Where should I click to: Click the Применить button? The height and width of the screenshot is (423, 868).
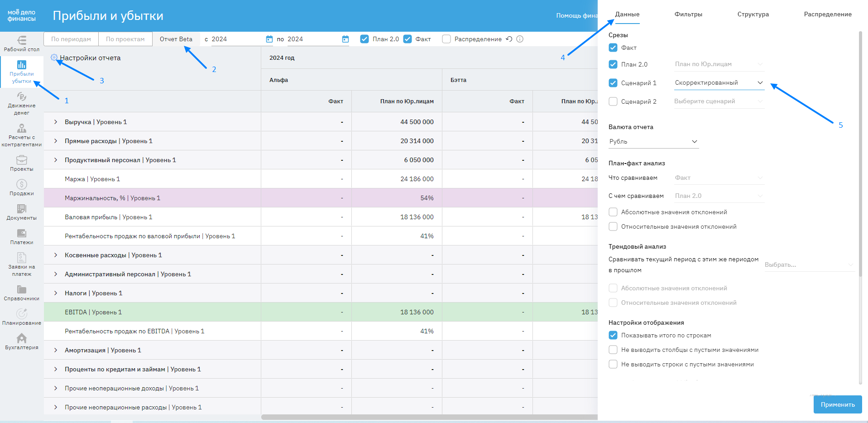pyautogui.click(x=837, y=404)
